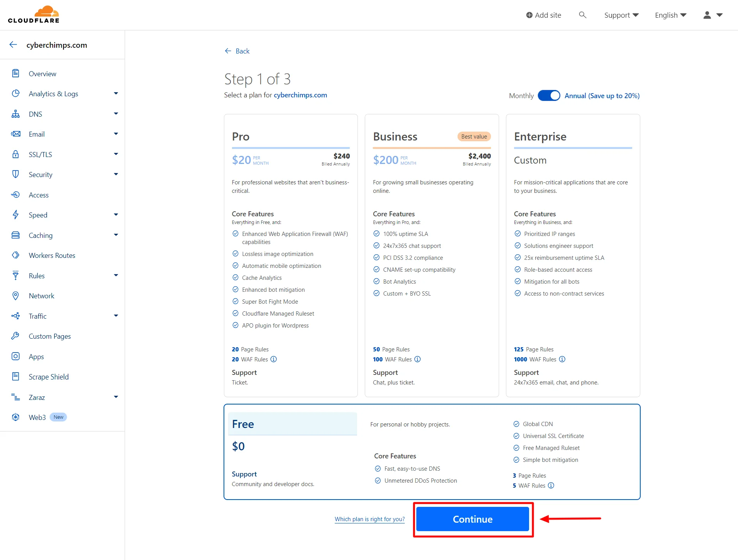Select the Business plan heading
The height and width of the screenshot is (560, 738).
point(395,137)
